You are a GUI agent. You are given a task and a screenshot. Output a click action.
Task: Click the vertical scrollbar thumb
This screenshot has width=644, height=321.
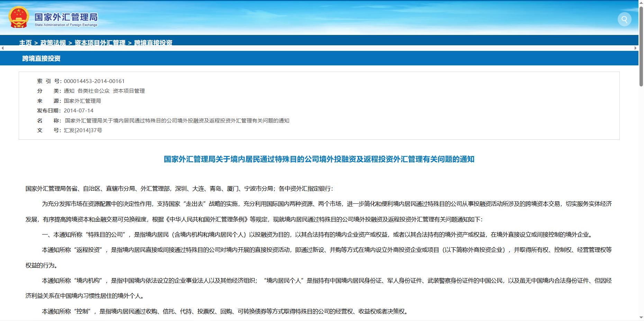[x=641, y=45]
